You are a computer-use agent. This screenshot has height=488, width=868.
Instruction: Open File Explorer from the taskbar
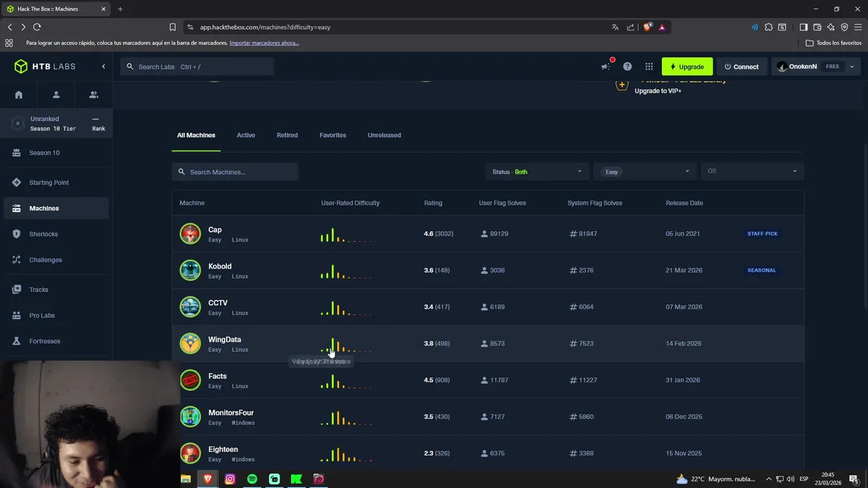coord(186,479)
